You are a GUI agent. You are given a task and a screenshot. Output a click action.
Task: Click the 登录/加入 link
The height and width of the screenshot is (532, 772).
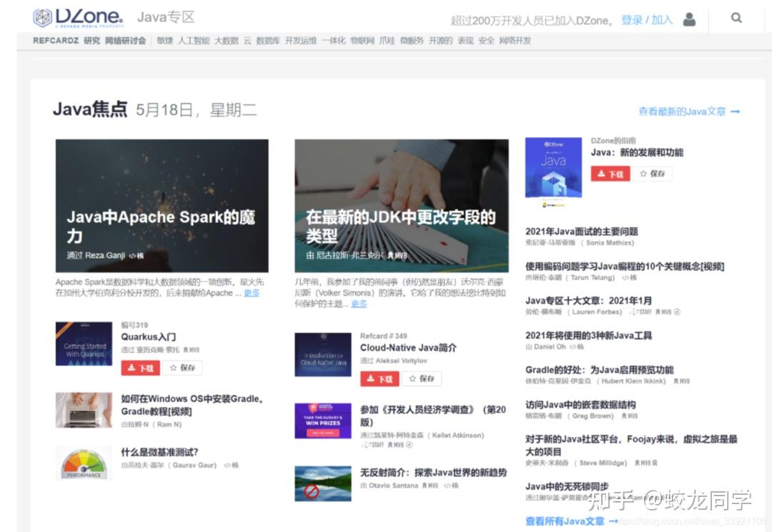[x=645, y=20]
